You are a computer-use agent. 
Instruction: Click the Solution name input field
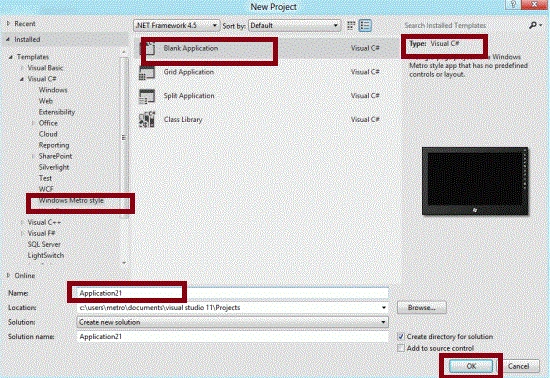(x=232, y=337)
